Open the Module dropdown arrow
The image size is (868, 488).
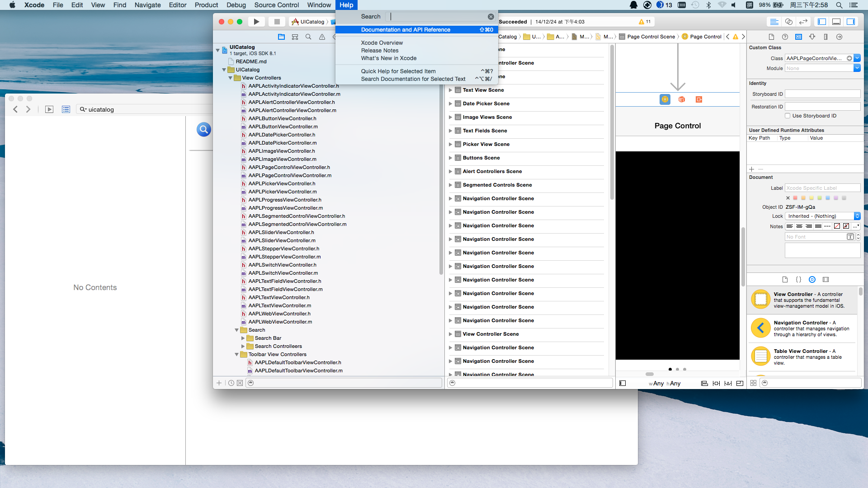(x=857, y=68)
